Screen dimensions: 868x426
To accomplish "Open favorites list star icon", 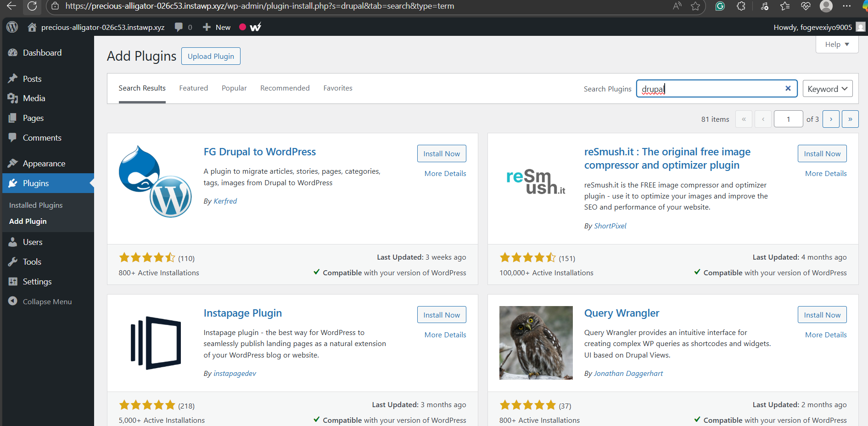I will pos(785,6).
